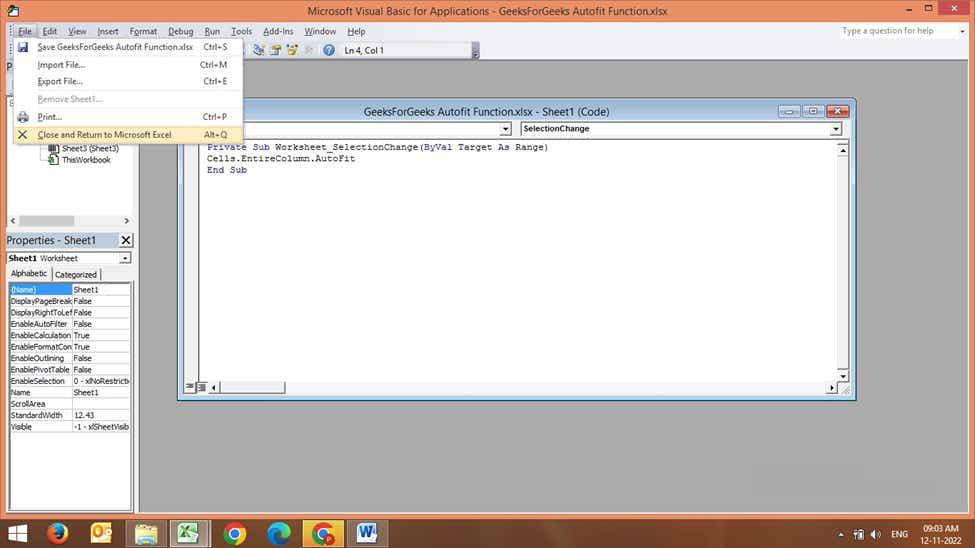Open the Add-Ins menu
The width and height of the screenshot is (975, 548).
(x=278, y=31)
